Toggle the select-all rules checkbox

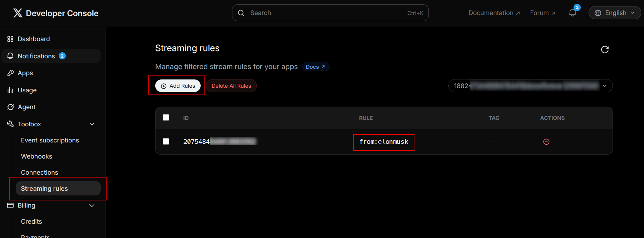(166, 117)
